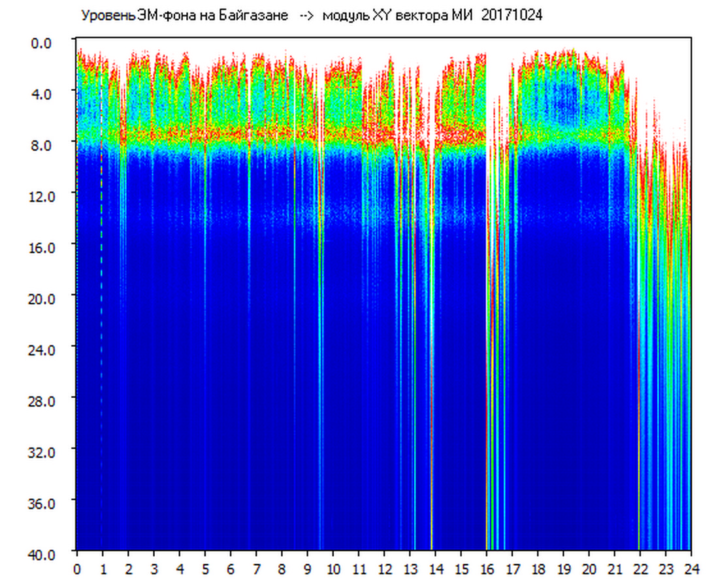Select the hour 22 tick label

640,568
